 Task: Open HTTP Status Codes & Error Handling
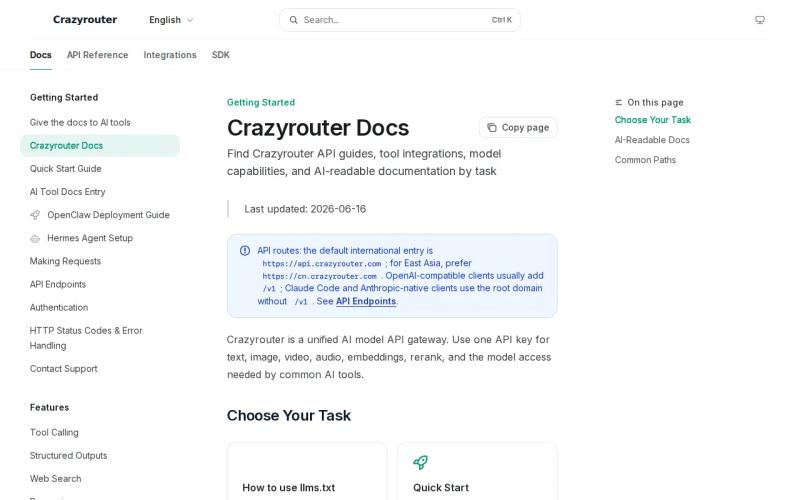click(x=100, y=338)
